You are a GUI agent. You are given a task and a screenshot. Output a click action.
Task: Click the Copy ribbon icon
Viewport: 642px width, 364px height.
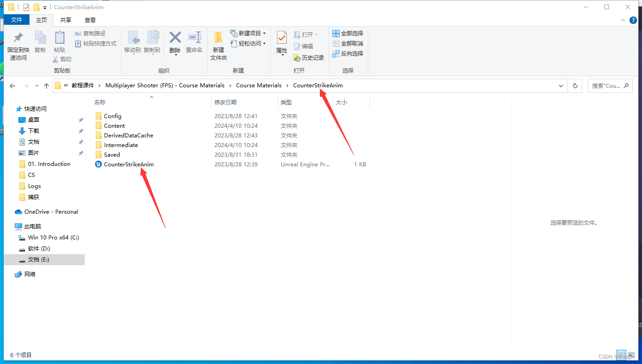coord(40,38)
